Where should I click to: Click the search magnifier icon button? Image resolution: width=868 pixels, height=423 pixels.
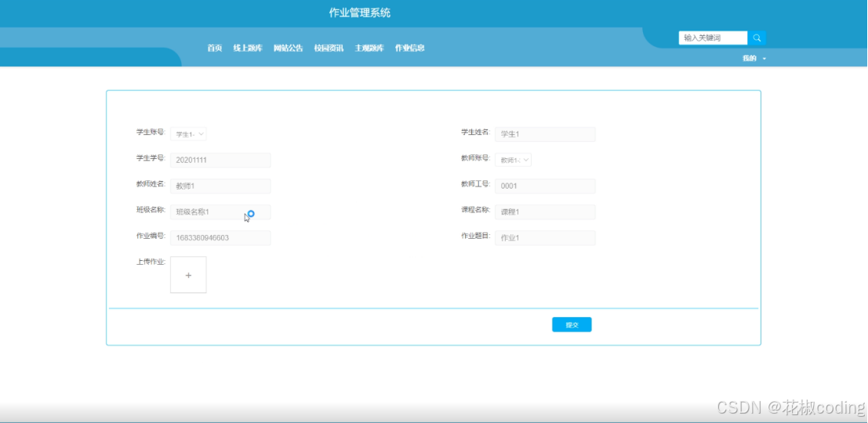757,38
